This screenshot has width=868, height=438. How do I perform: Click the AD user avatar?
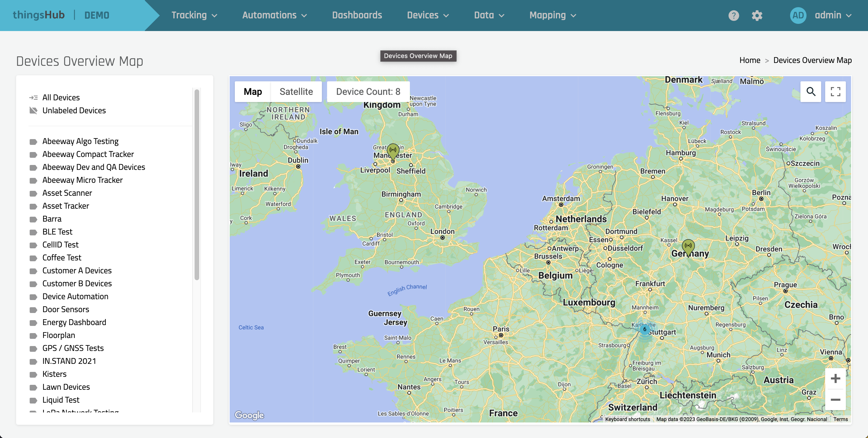coord(798,16)
